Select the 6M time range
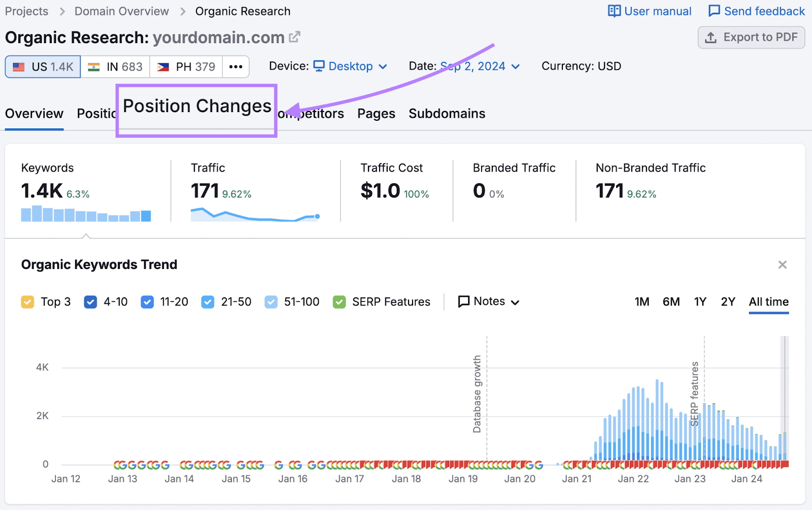The width and height of the screenshot is (812, 510). tap(671, 301)
